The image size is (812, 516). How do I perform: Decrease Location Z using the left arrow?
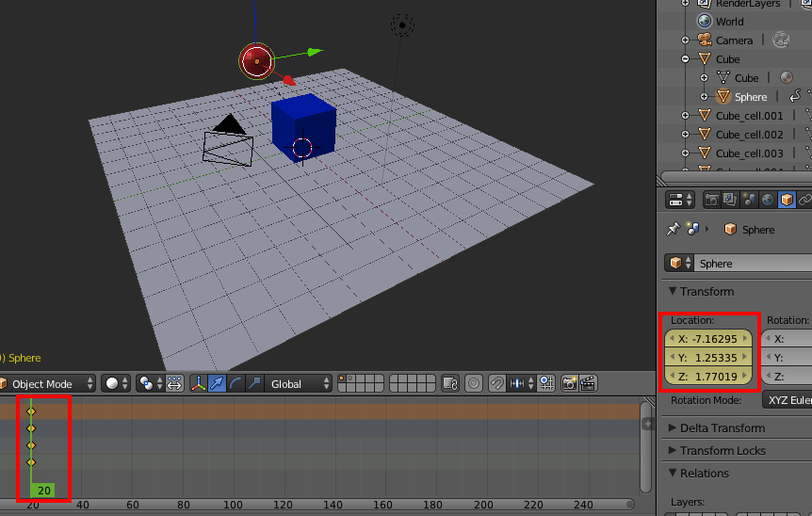pos(672,376)
